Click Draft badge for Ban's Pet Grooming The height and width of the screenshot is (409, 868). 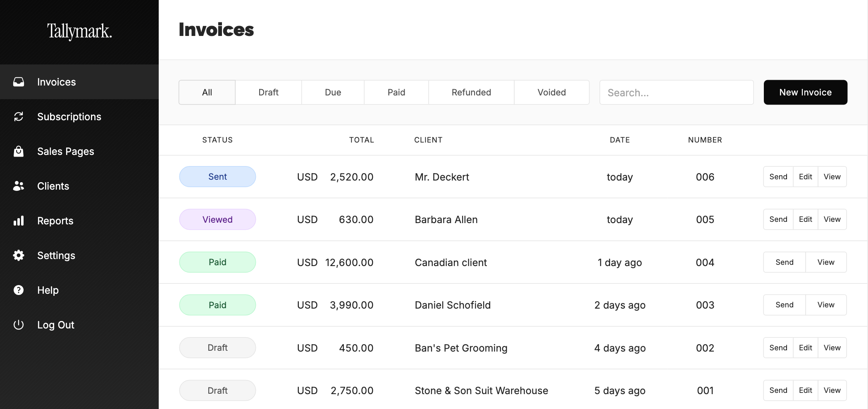pyautogui.click(x=217, y=348)
